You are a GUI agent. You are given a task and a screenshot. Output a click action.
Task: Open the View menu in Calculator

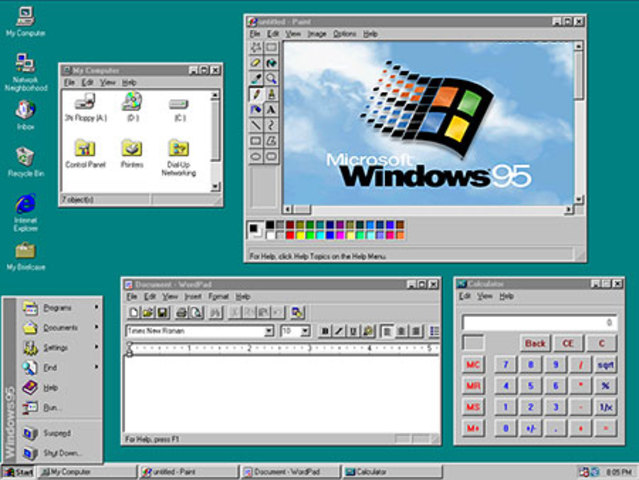485,296
